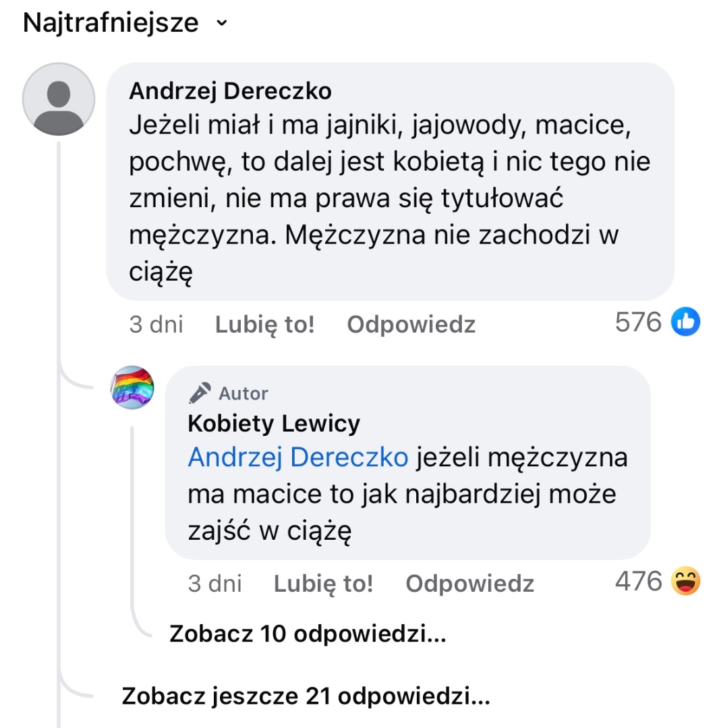Viewport: 715px width, 728px height.
Task: Click the 3 dni timestamp on Andrzej's comment
Action: pos(156,325)
